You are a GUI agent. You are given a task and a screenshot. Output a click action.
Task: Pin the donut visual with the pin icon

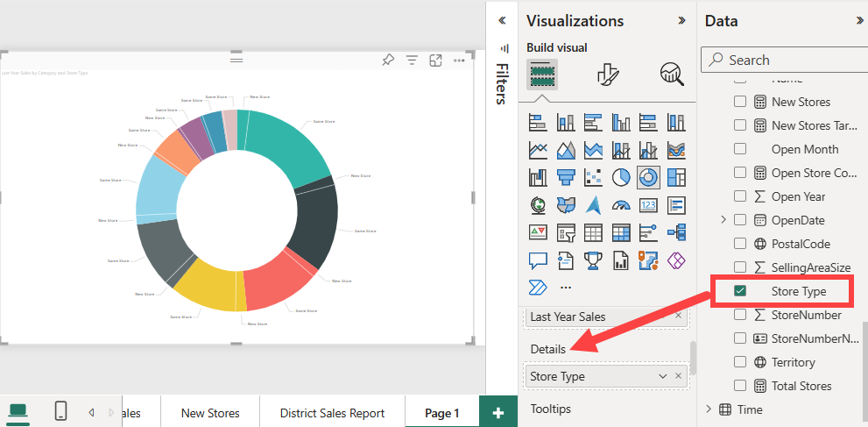[388, 60]
